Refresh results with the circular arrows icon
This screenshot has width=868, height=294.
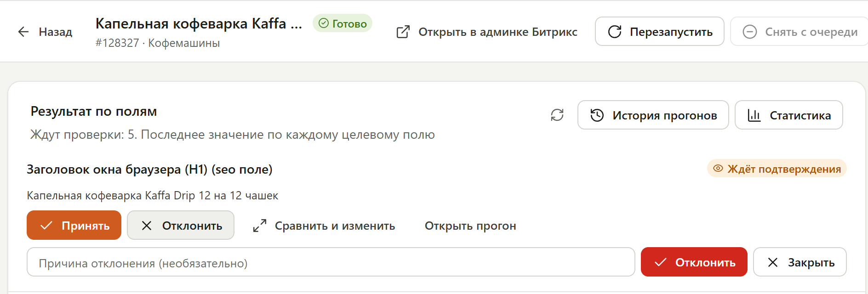tap(557, 115)
